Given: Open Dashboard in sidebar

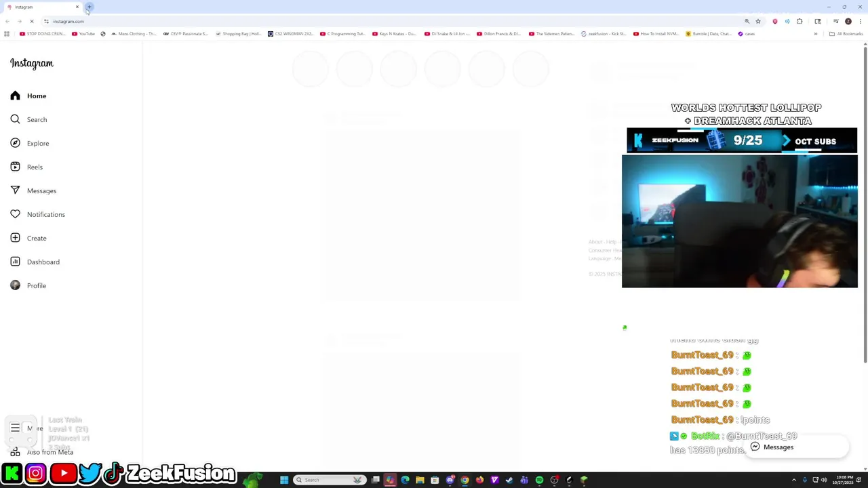Looking at the screenshot, I should click(35, 262).
